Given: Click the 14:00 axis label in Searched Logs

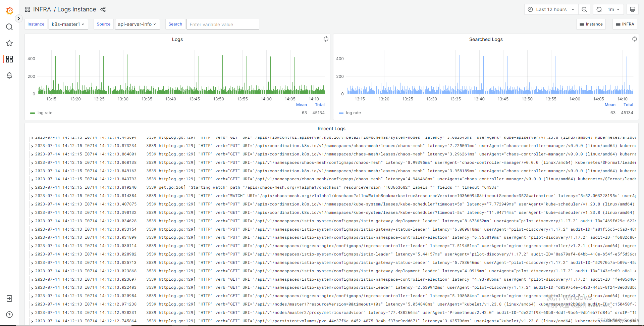Looking at the screenshot, I should tap(575, 99).
